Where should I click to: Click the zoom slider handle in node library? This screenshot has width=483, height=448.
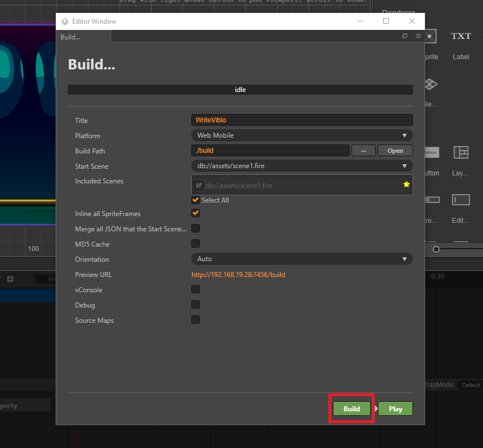(x=436, y=249)
